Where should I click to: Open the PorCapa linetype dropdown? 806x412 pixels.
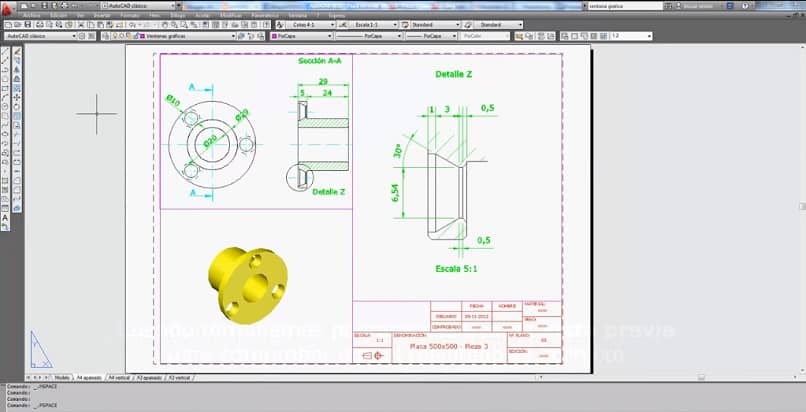[369, 36]
